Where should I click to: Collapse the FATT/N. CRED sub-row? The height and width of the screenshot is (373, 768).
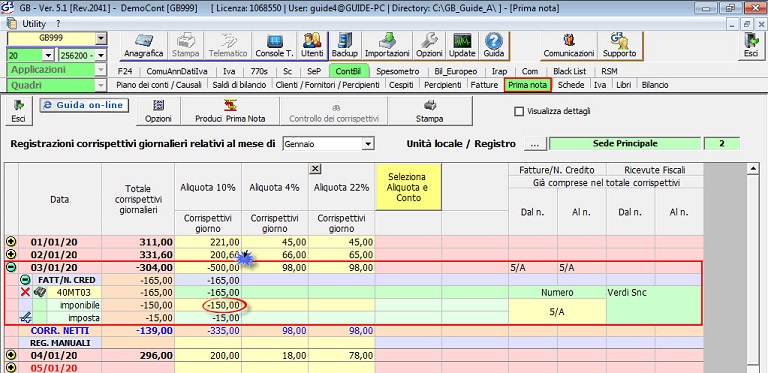[25, 280]
